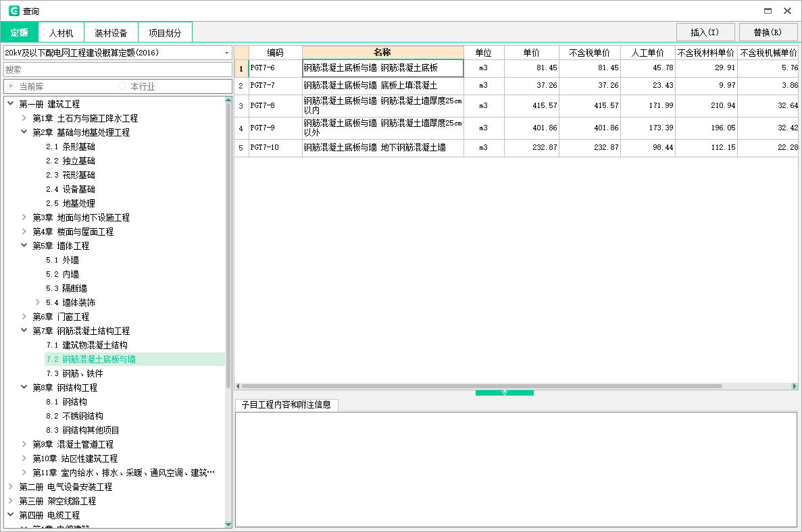
Task: Select cell 地下钢筋混凝土墙 name
Action: click(x=382, y=147)
